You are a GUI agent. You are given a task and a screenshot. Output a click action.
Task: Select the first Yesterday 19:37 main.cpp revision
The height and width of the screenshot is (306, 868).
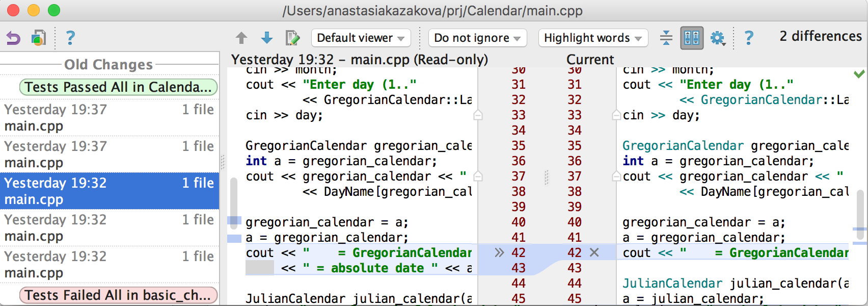(x=110, y=118)
